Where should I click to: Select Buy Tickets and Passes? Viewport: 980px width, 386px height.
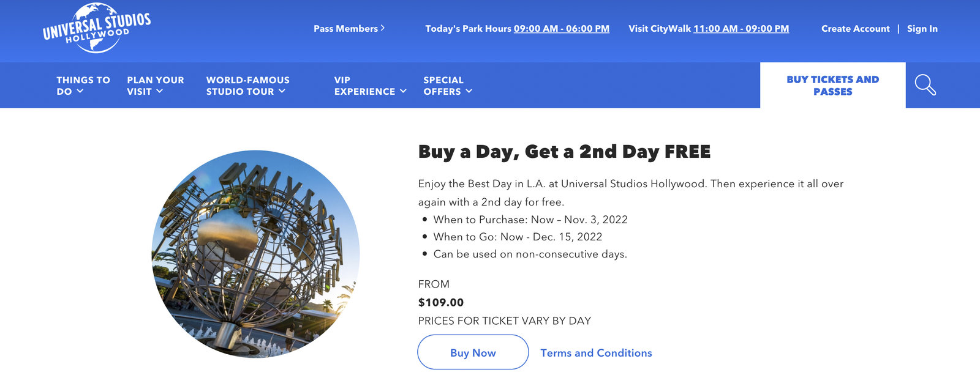coord(832,86)
